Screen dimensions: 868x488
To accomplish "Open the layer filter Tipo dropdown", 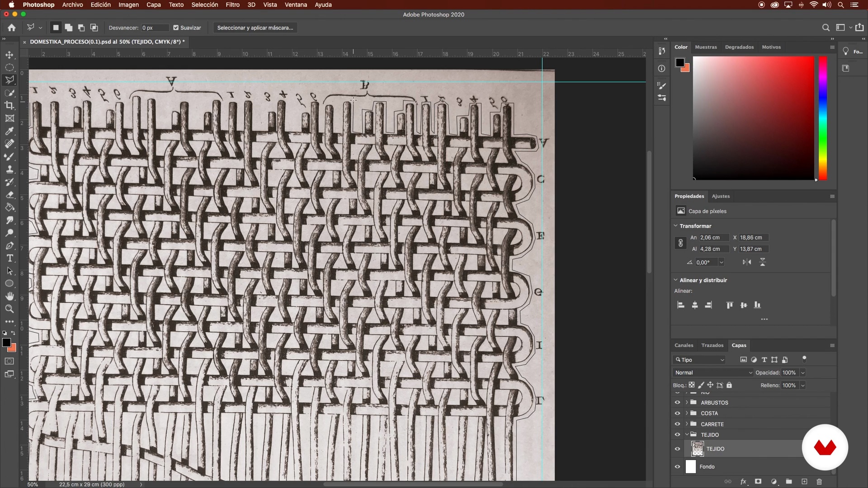I will point(699,360).
